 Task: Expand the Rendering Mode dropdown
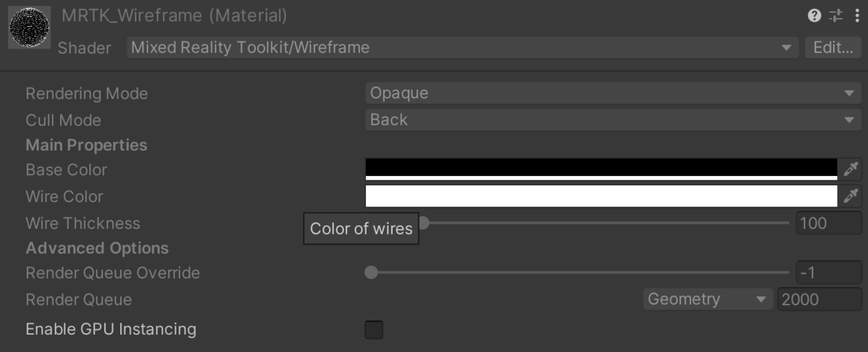tap(613, 93)
